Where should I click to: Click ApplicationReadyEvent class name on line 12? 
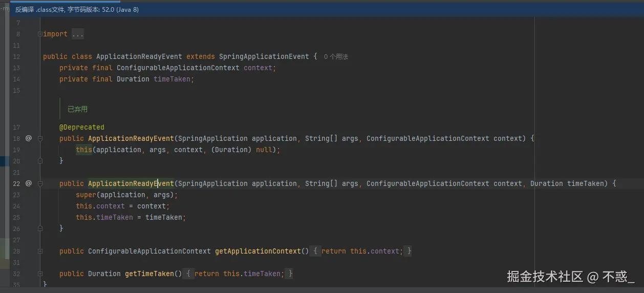(x=139, y=56)
